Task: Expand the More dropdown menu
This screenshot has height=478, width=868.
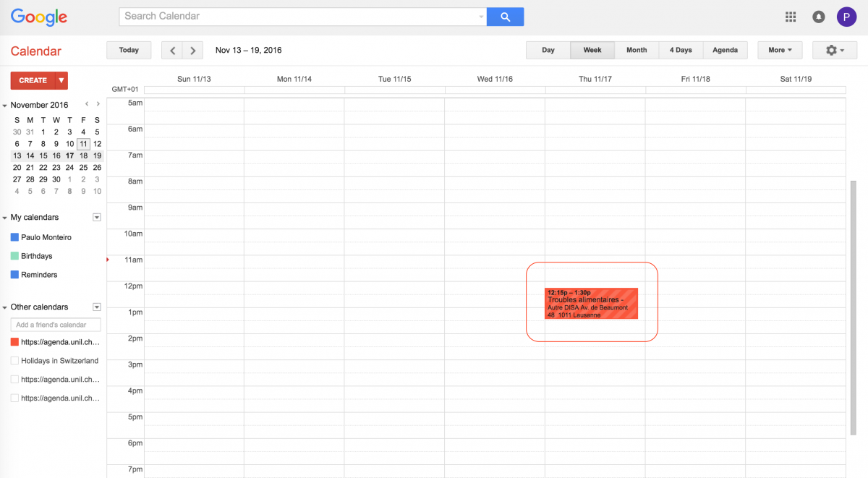Action: 780,50
